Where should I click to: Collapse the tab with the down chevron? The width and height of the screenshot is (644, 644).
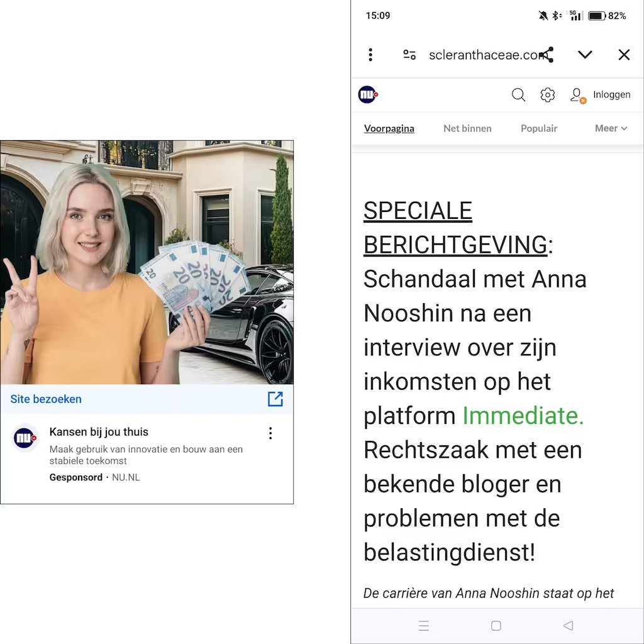point(585,55)
